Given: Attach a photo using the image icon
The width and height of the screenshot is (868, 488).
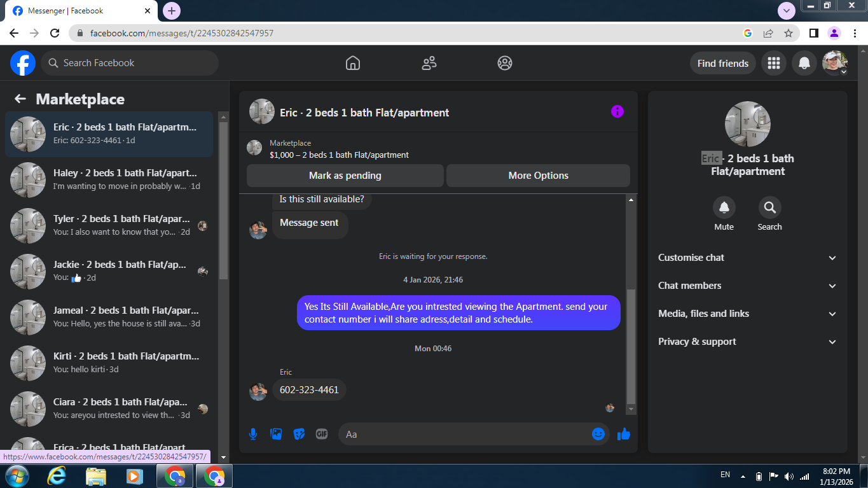Looking at the screenshot, I should (x=276, y=434).
